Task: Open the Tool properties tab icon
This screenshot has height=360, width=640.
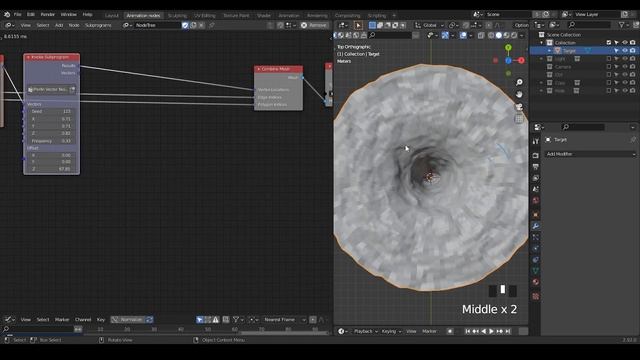Action: pos(536,141)
